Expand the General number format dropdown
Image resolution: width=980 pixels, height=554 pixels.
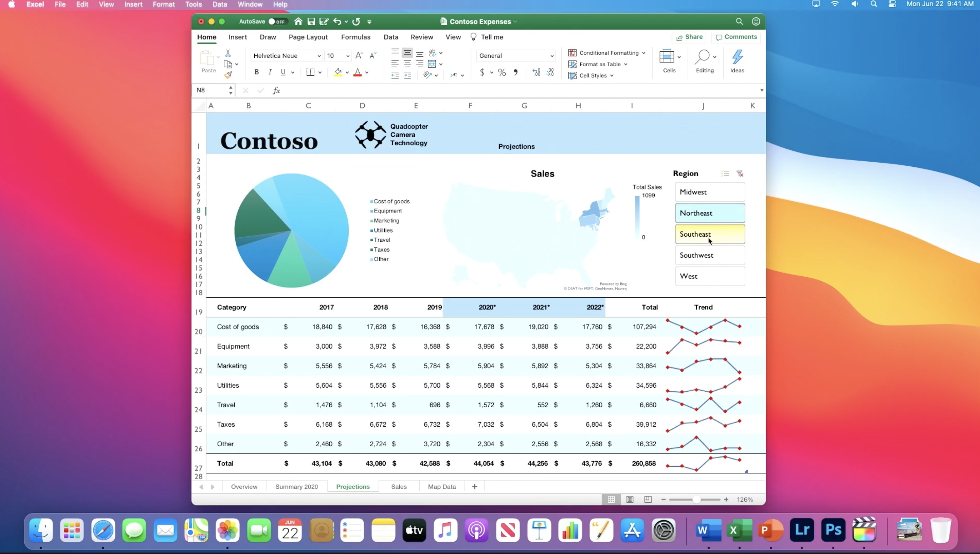[552, 56]
